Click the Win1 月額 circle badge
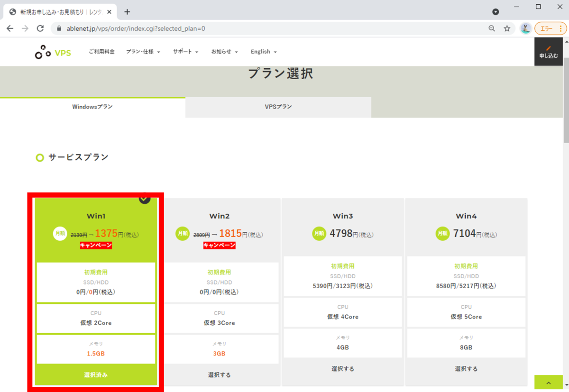Viewport: 569px width, 392px height. 60,234
